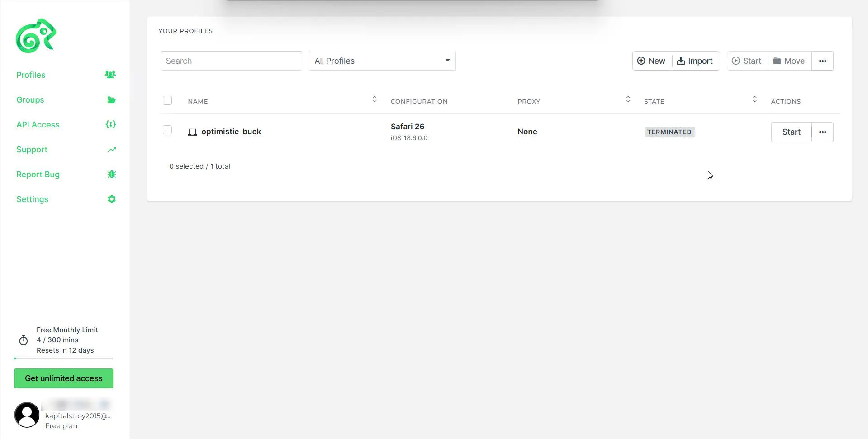Create a New profile
Viewport: 868px width, 439px height.
tap(652, 61)
